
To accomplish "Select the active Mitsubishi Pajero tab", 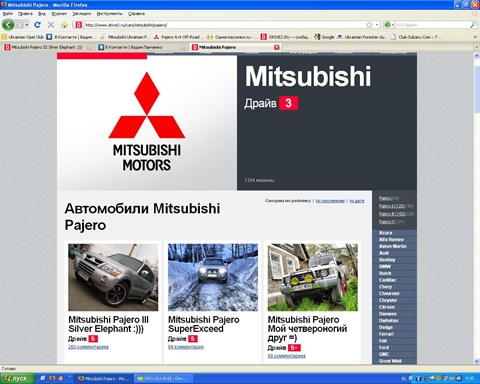I will (235, 47).
